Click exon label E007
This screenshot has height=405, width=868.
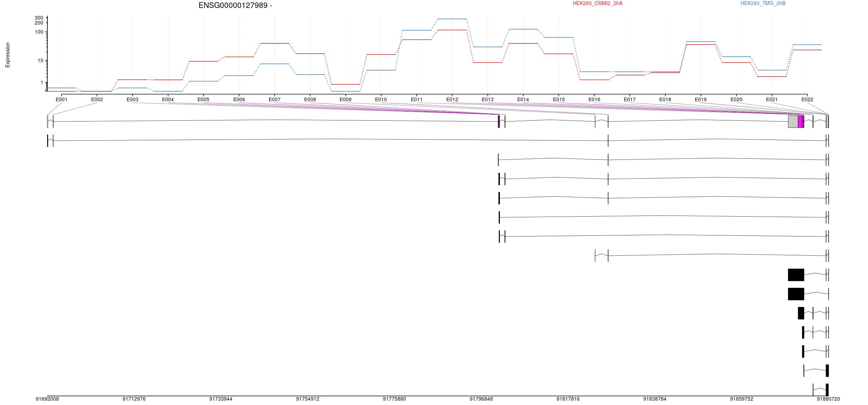(275, 99)
